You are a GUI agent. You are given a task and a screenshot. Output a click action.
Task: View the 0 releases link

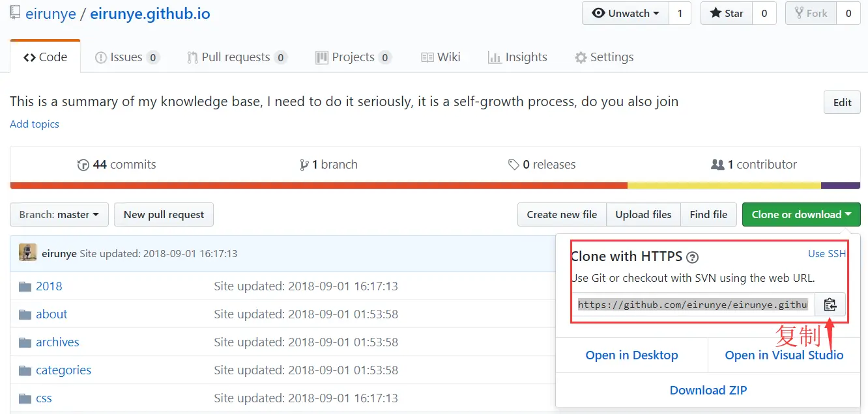pyautogui.click(x=542, y=165)
